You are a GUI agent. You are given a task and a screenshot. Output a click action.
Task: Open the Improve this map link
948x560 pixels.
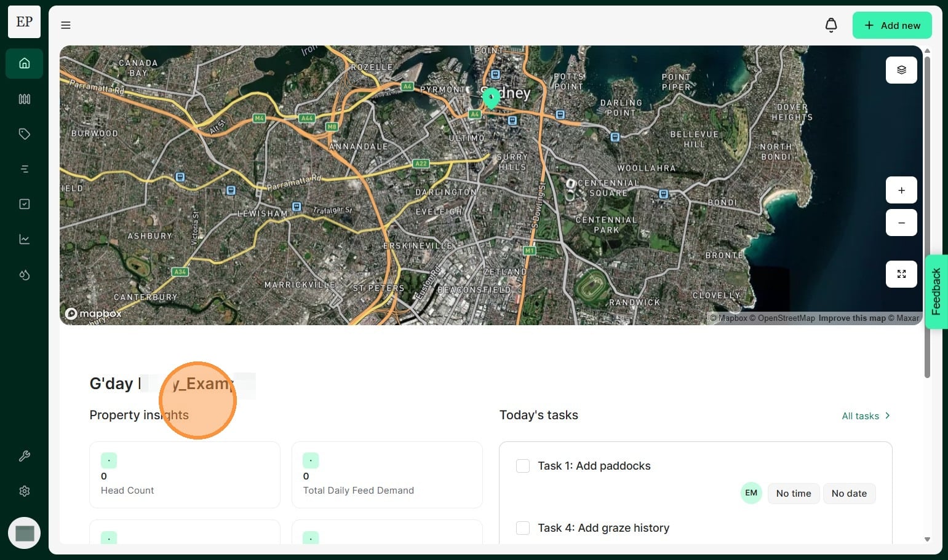pos(852,318)
